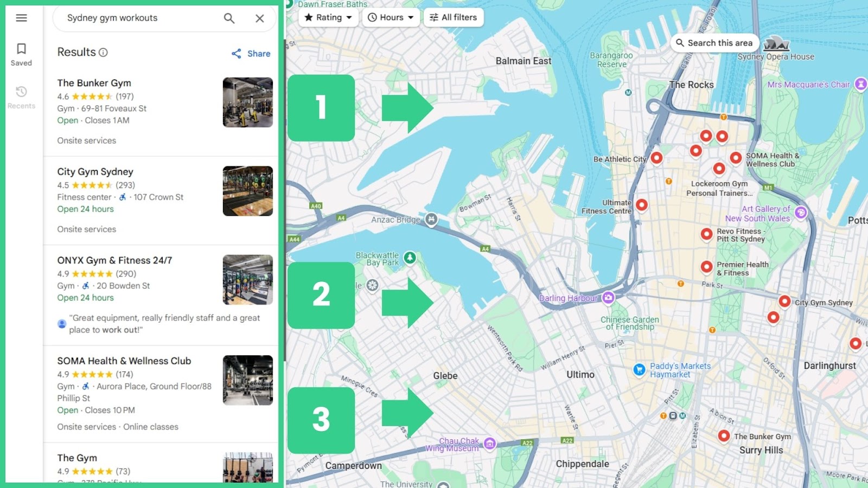View SOMA Health & Wellness Club photo thumbnail
Image resolution: width=868 pixels, height=488 pixels.
pos(248,380)
